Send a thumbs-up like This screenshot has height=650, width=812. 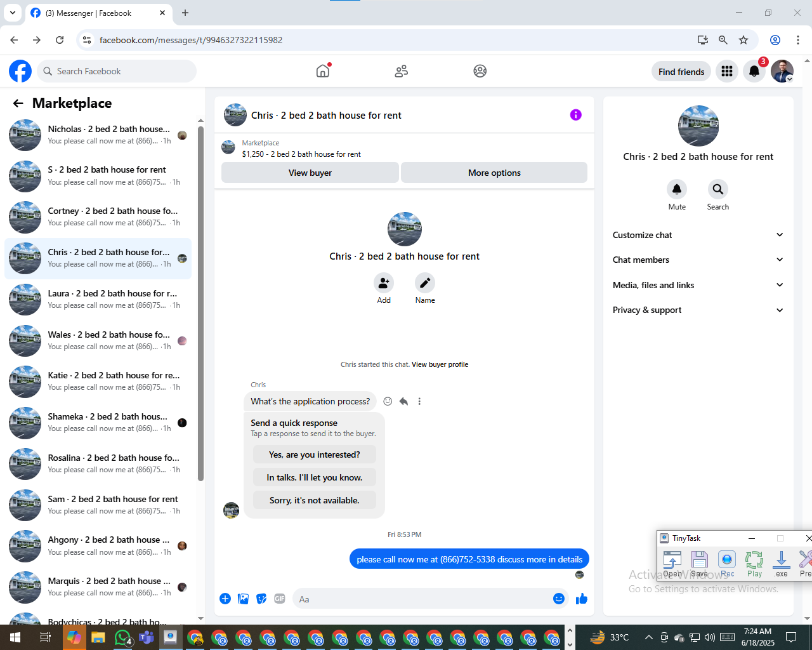pyautogui.click(x=582, y=599)
